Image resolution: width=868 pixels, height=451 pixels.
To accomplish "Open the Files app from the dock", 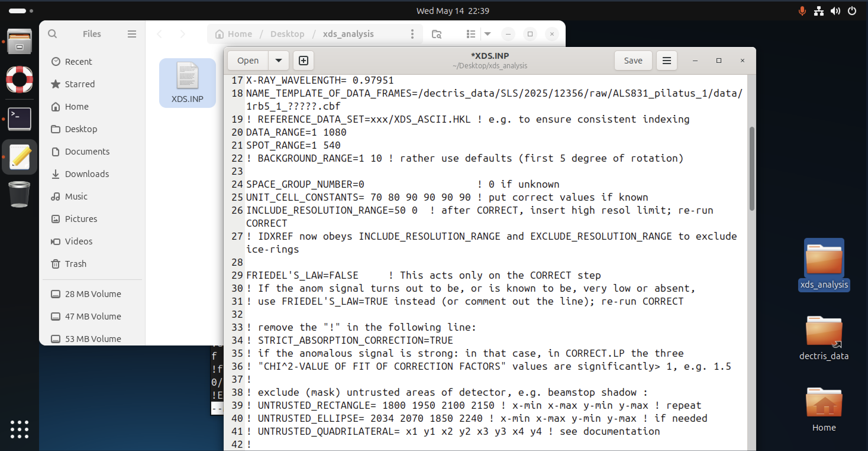I will pos(20,41).
